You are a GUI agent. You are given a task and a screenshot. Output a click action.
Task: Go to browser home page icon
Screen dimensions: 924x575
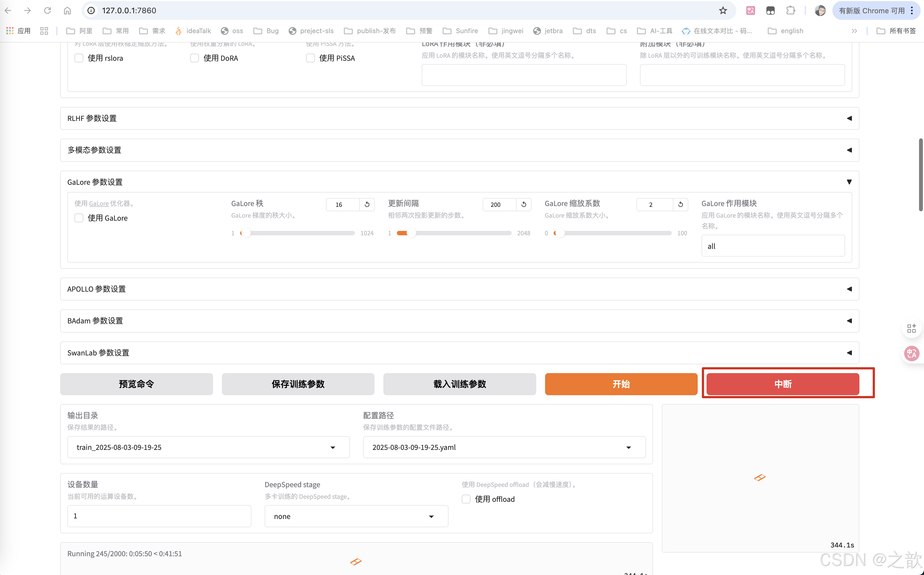(67, 10)
